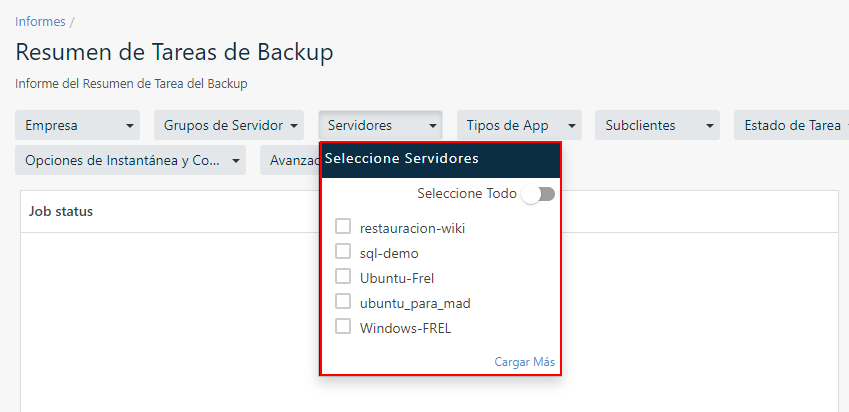Open Opciones de Instantánea dropdown
This screenshot has width=849, height=412.
[130, 160]
